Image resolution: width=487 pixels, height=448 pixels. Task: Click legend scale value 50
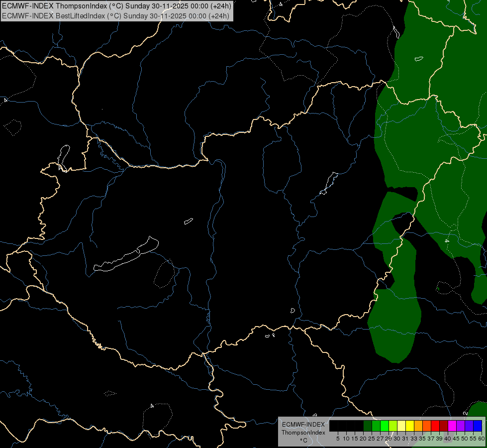(x=464, y=439)
